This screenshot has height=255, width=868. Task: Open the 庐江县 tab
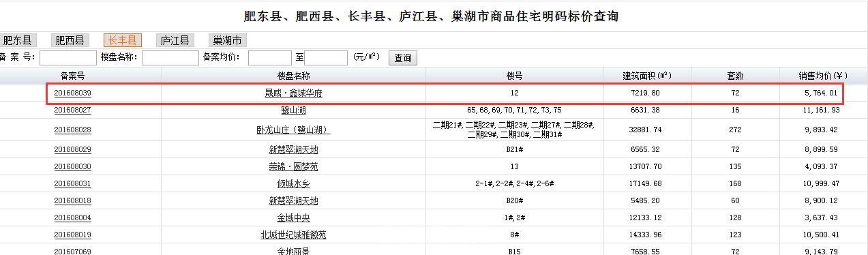tap(175, 41)
